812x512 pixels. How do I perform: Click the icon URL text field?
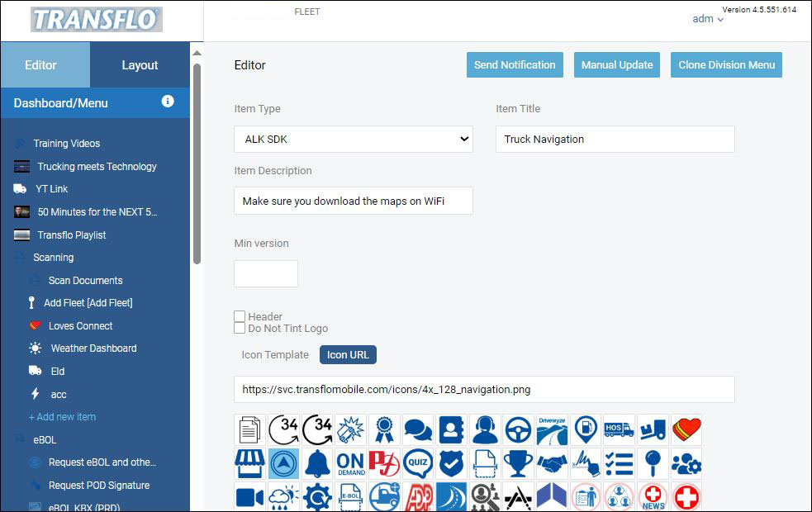pos(484,389)
